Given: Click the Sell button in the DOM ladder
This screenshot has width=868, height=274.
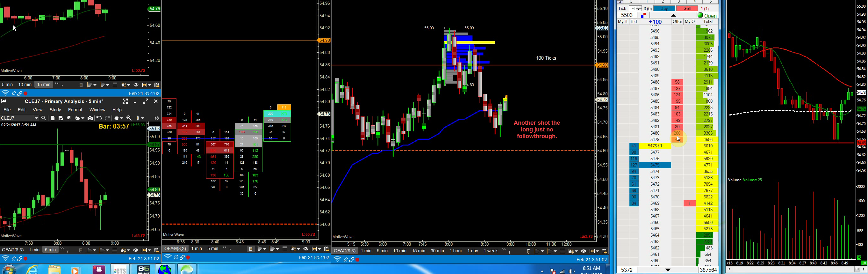Looking at the screenshot, I should click(x=687, y=8).
